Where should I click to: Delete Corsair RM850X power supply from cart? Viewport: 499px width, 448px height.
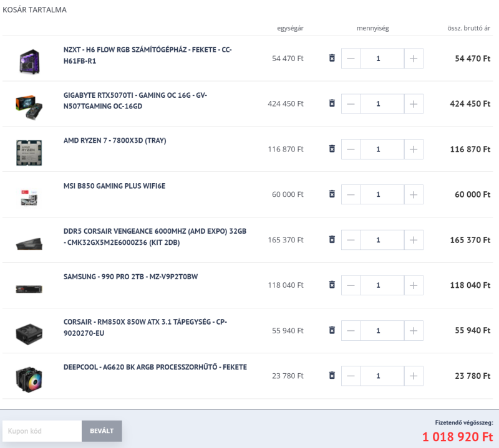(332, 330)
